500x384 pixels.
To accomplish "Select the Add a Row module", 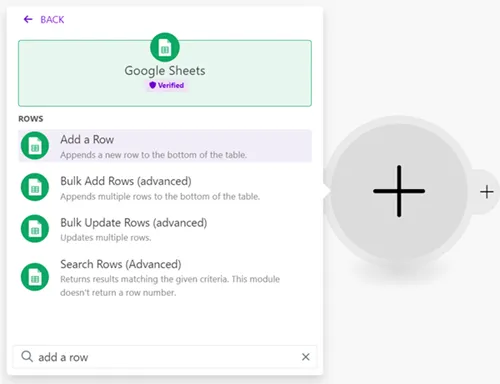I will (165, 146).
